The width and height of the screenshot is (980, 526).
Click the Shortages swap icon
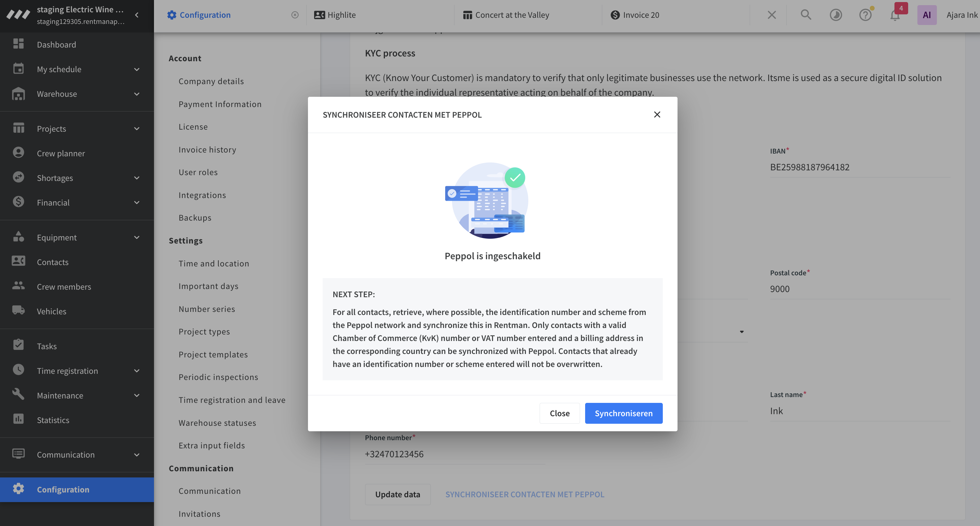pos(18,177)
